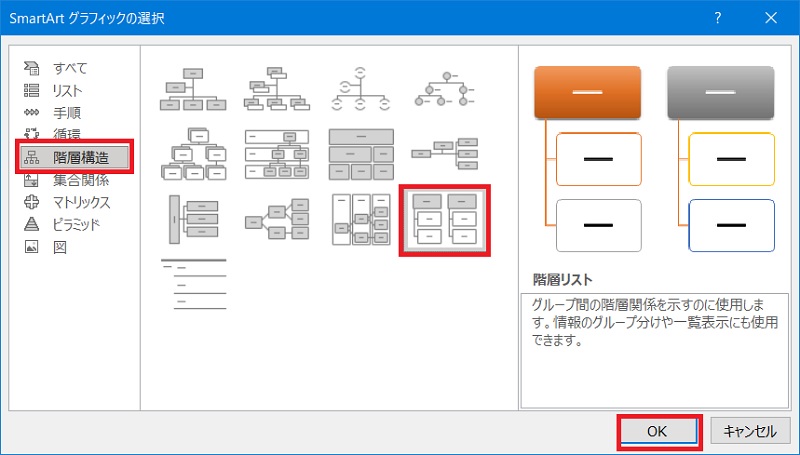Viewport: 800px width, 455px height.
Task: Close the SmartArt dialog
Action: 771,18
